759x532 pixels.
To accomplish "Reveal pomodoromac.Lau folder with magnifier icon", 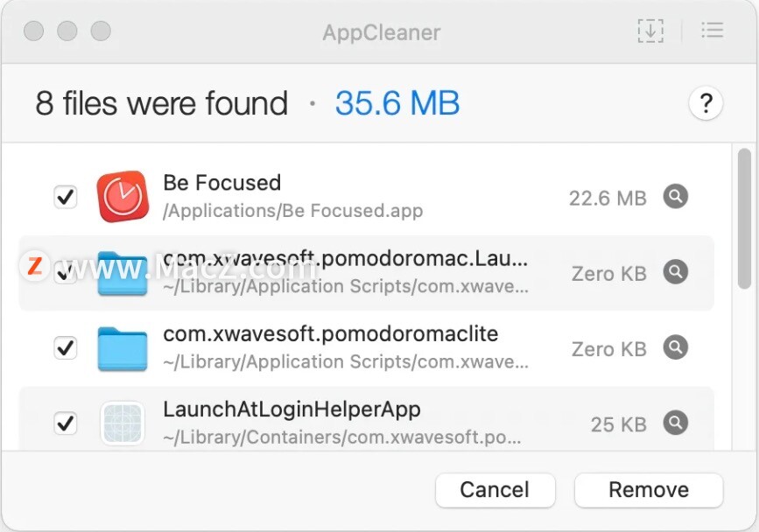I will coord(675,272).
